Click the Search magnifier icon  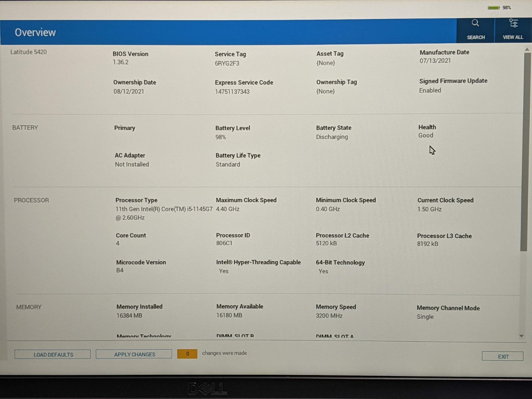(475, 23)
